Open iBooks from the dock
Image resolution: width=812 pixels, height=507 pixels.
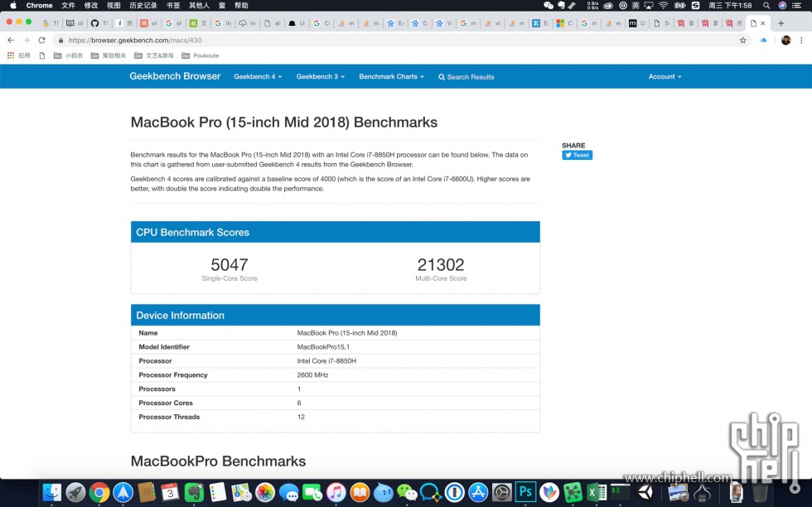tap(360, 492)
